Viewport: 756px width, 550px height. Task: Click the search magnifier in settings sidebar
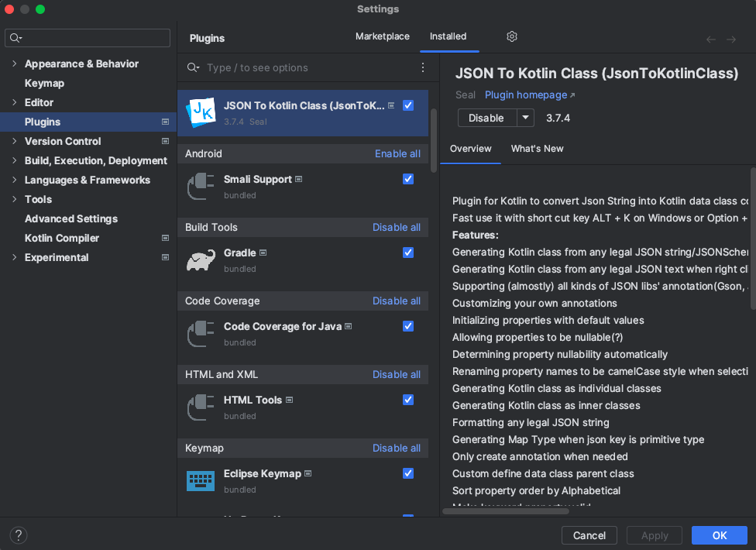(16, 38)
